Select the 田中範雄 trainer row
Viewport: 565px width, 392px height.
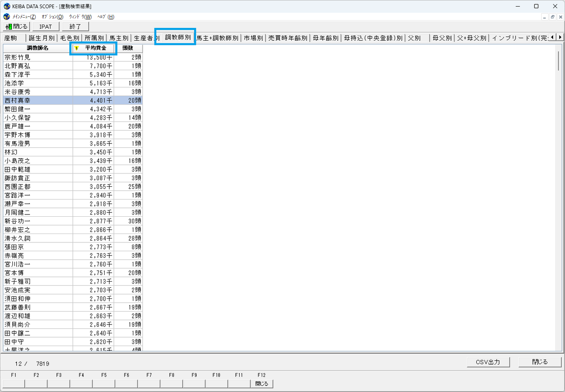click(73, 170)
